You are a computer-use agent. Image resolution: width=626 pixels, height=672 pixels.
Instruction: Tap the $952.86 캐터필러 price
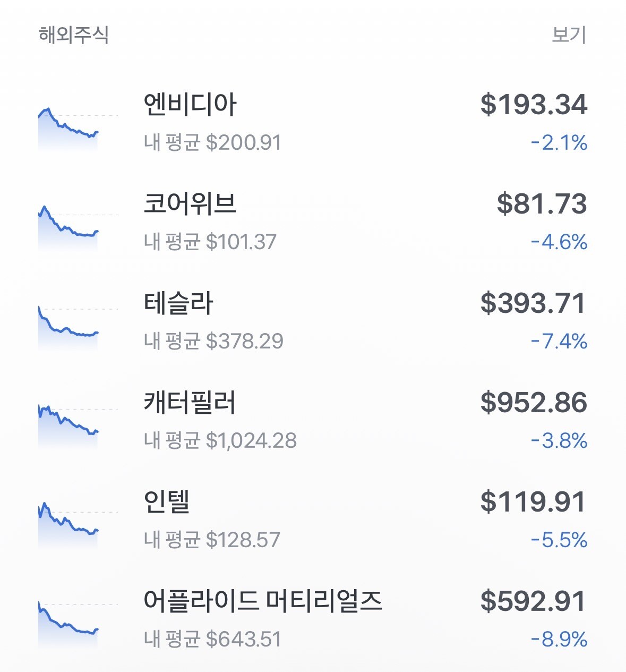tap(534, 402)
